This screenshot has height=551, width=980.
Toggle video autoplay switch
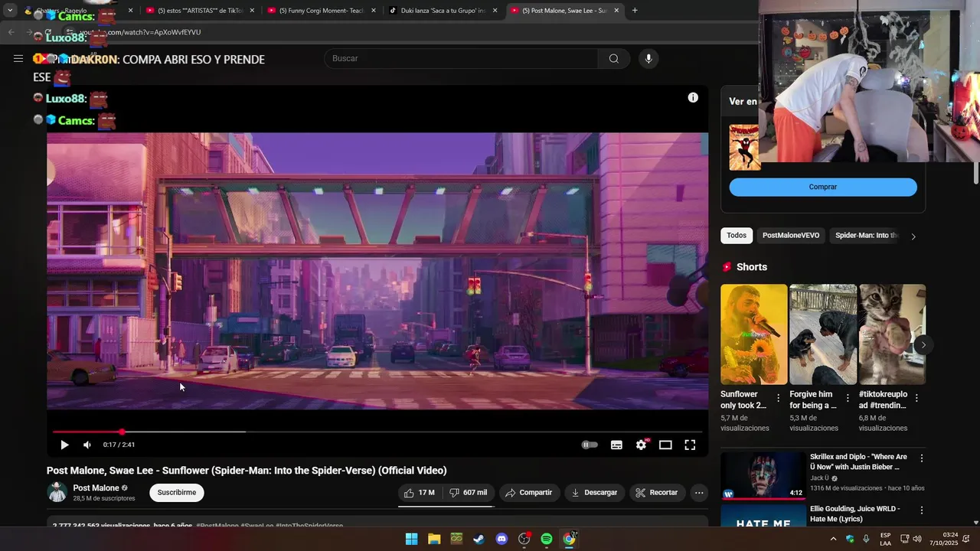click(x=590, y=445)
